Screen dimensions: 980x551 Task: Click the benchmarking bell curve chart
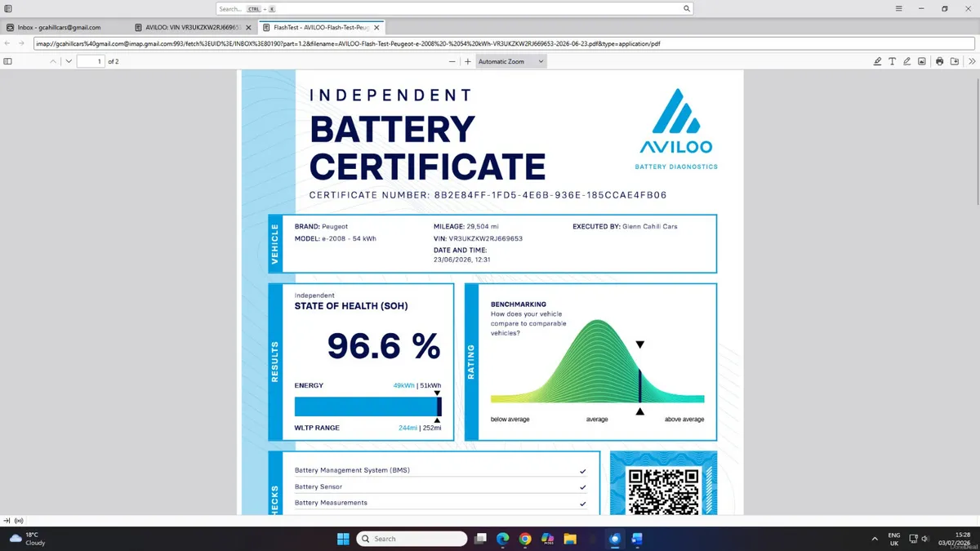click(597, 361)
